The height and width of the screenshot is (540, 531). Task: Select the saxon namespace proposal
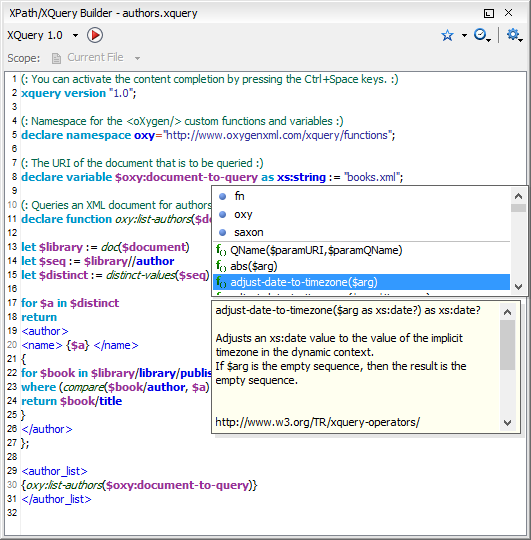tap(362, 232)
